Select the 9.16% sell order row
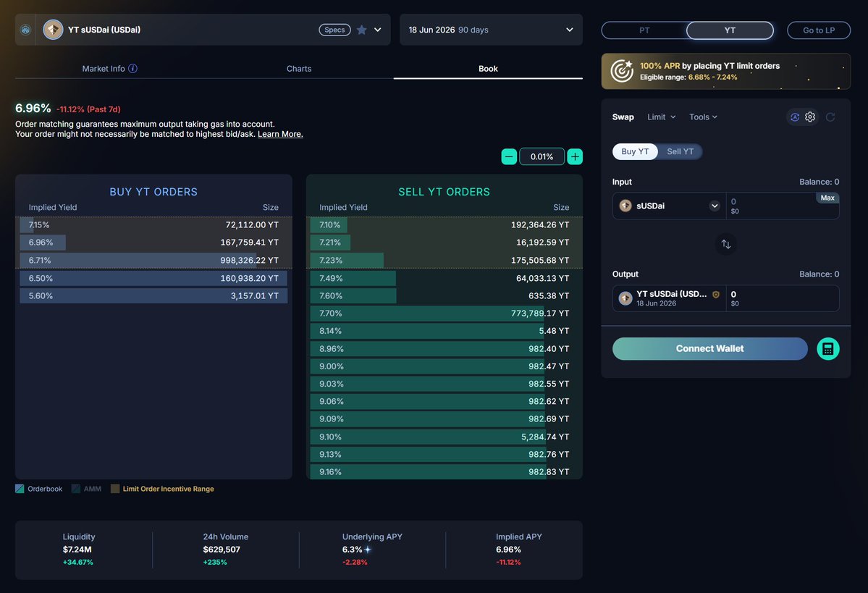Screen dimensions: 868x593 tap(444, 472)
